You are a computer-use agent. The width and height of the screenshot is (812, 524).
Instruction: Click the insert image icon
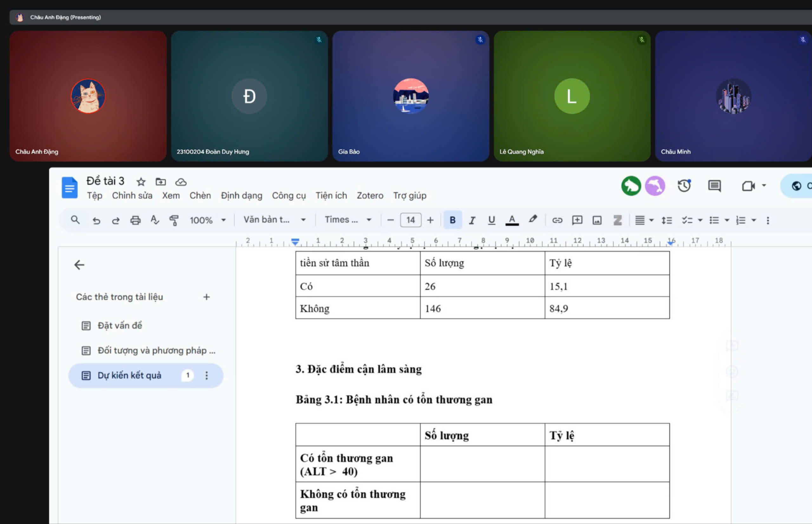click(597, 221)
